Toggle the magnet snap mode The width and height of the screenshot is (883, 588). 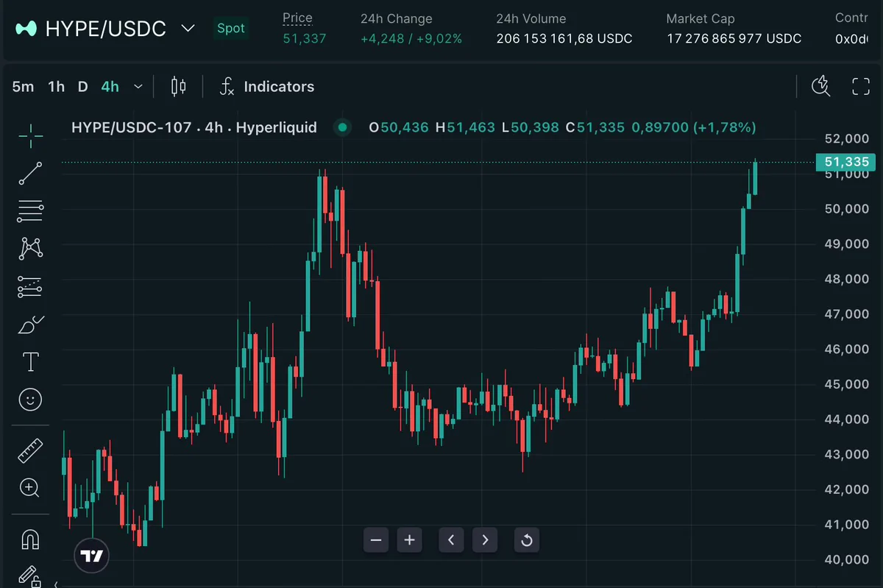click(30, 539)
